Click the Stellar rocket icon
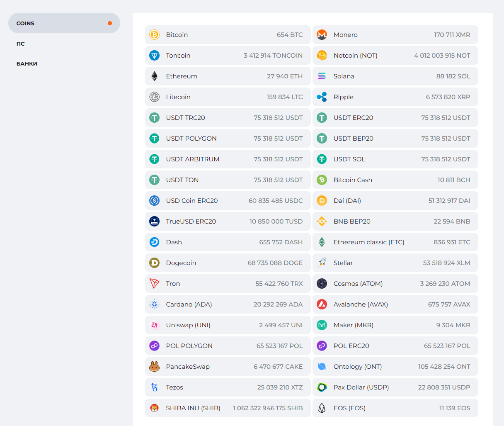Screen dimensions: 504x426 (322, 263)
